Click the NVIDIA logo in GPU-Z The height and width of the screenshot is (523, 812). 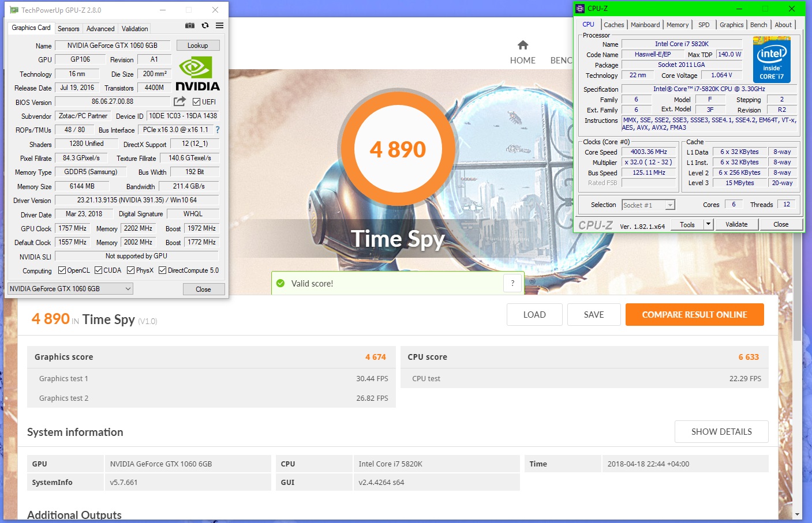(x=197, y=74)
